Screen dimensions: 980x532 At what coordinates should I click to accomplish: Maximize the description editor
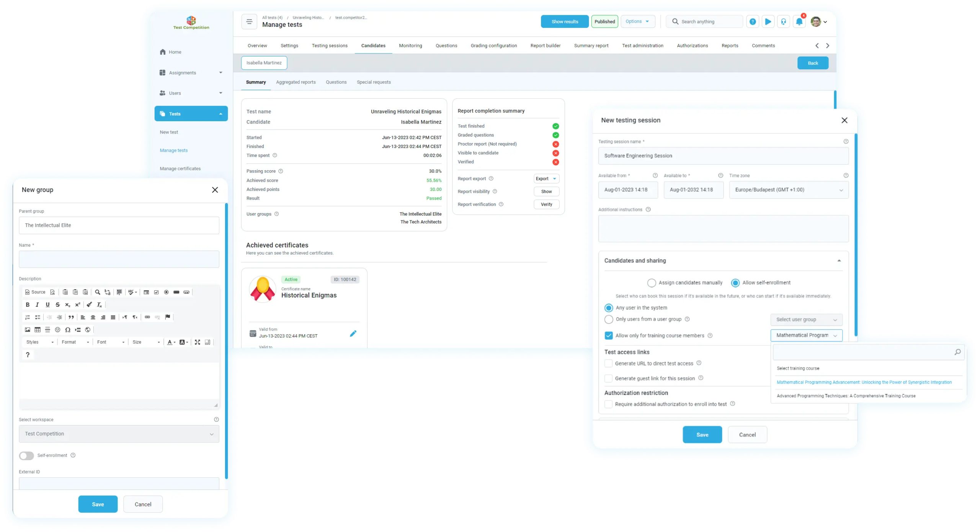coord(198,342)
